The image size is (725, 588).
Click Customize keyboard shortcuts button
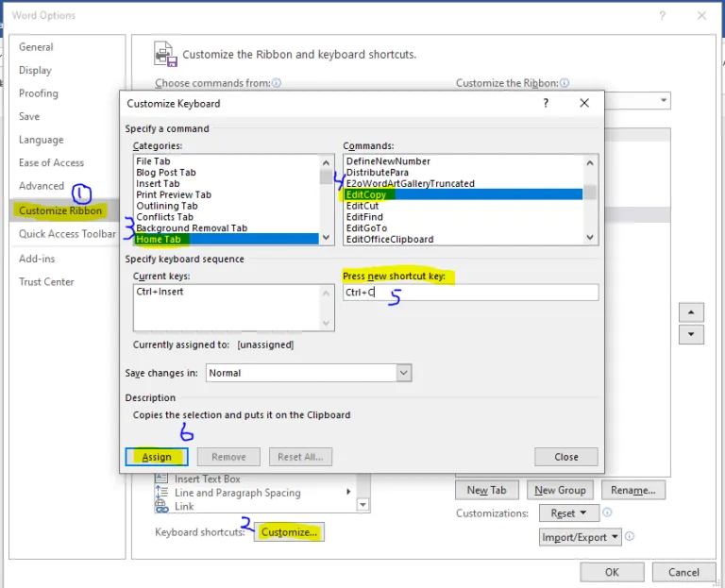[289, 532]
